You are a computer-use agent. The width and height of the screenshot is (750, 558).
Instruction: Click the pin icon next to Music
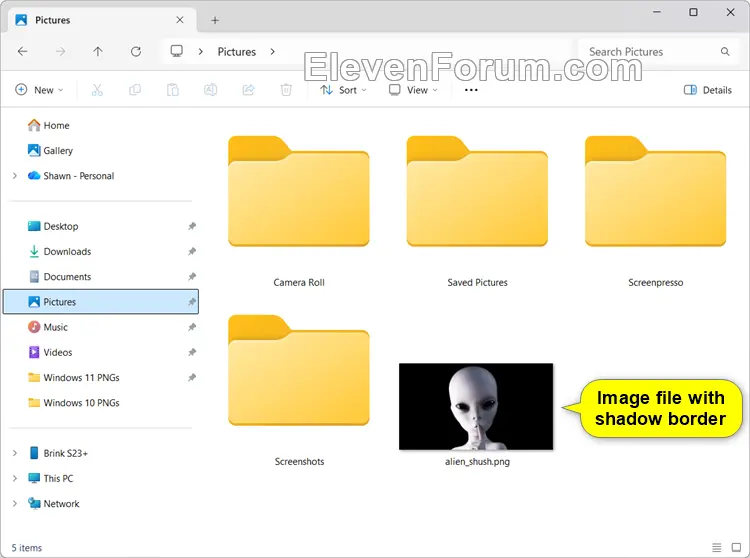192,327
